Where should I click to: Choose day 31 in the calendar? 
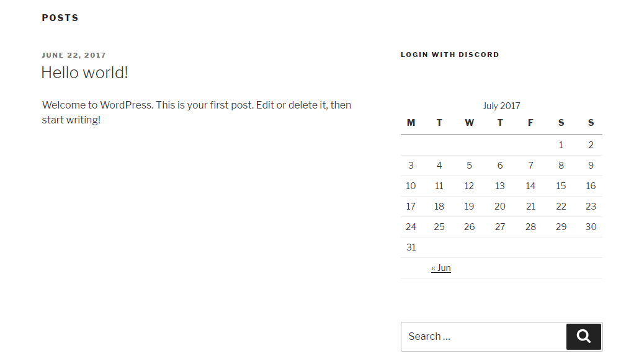coord(411,247)
